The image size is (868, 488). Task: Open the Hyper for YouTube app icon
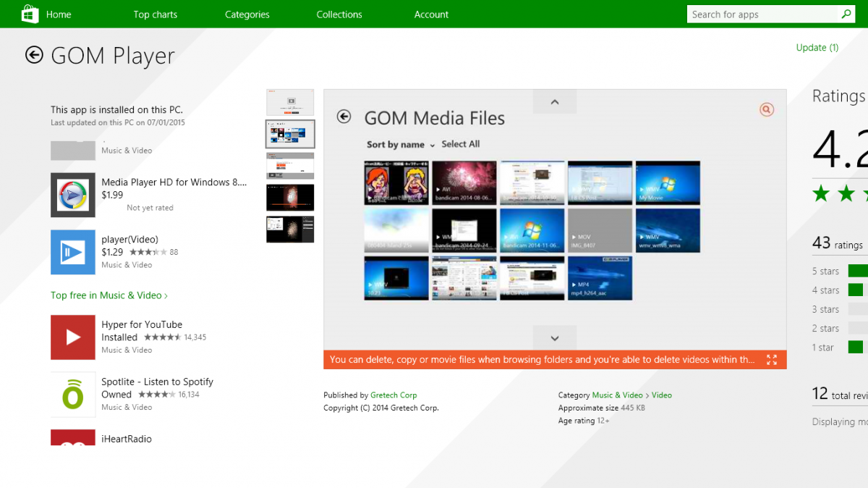(x=73, y=337)
